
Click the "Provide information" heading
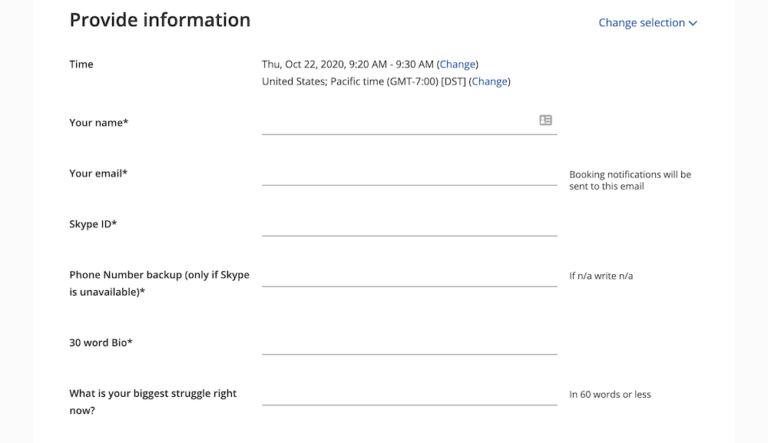(160, 20)
